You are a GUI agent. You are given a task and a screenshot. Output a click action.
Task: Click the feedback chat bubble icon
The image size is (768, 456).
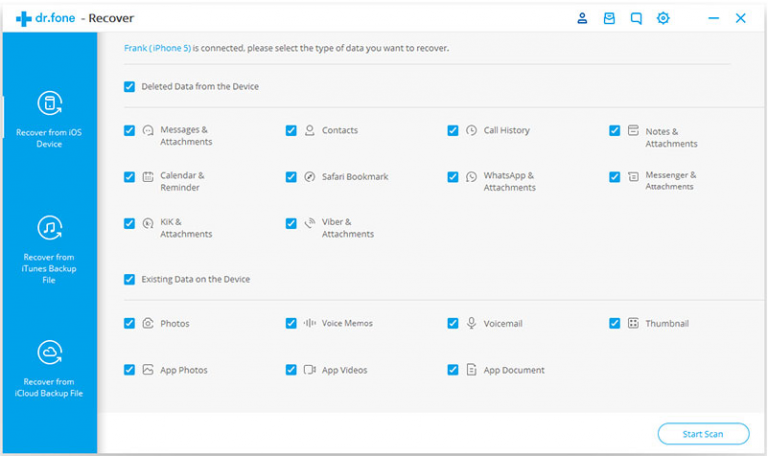(x=636, y=18)
